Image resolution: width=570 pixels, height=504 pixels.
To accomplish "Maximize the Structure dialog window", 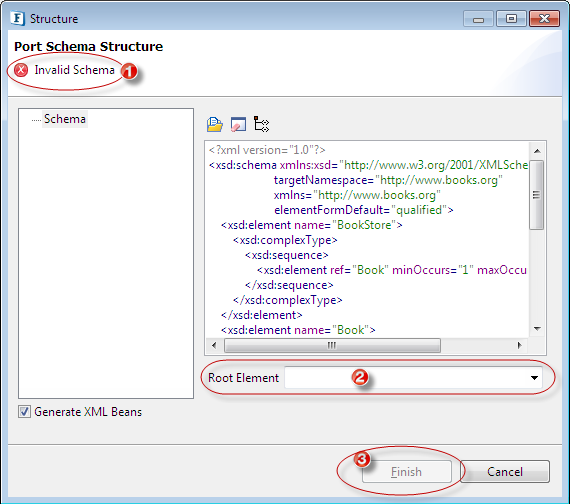I will 511,19.
